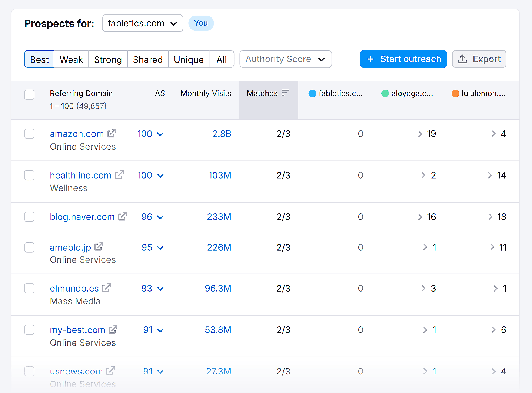Click the green aloyoga color dot
This screenshot has height=393, width=532.
tap(385, 93)
